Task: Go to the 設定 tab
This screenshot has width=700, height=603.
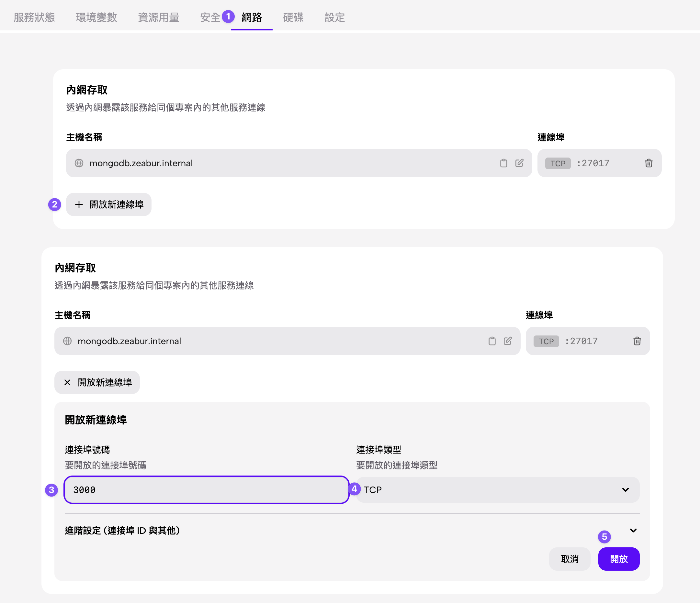Action: tap(334, 17)
